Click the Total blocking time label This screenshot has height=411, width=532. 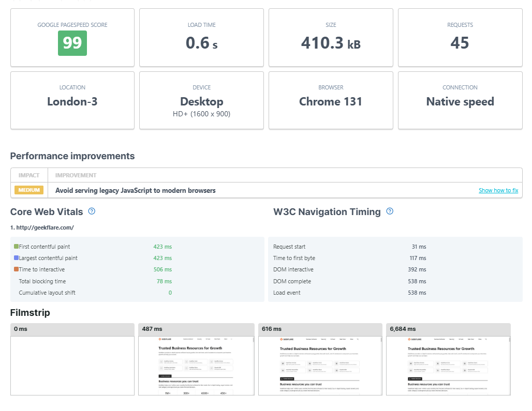point(42,281)
